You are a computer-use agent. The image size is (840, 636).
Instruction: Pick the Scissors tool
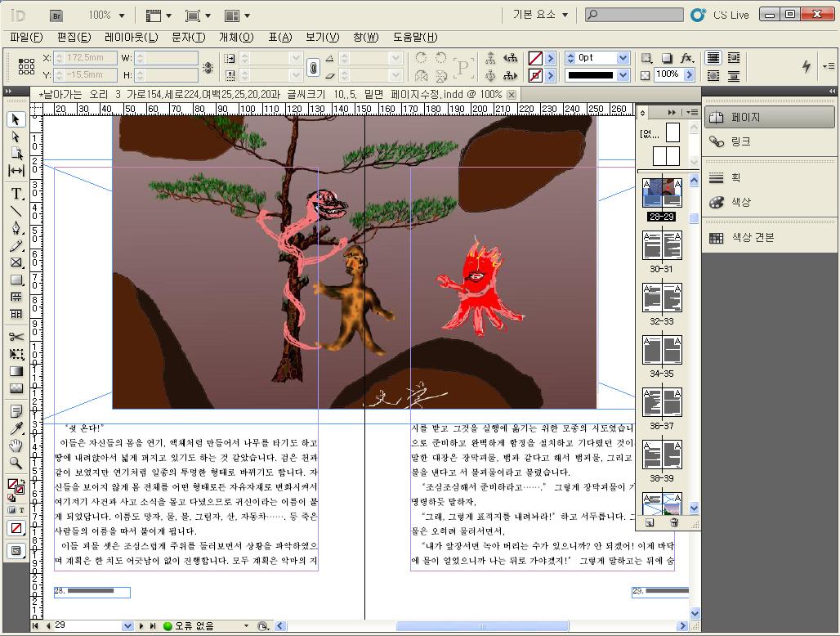pos(16,337)
